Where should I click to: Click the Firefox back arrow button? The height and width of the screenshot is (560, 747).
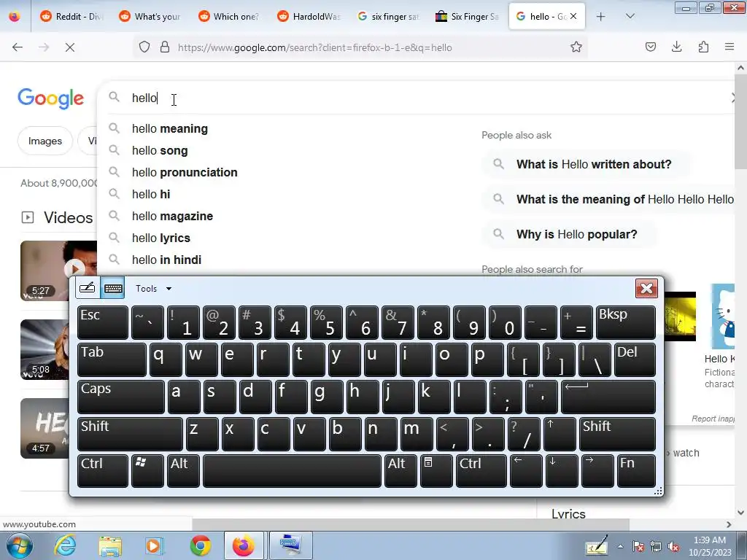[x=18, y=47]
